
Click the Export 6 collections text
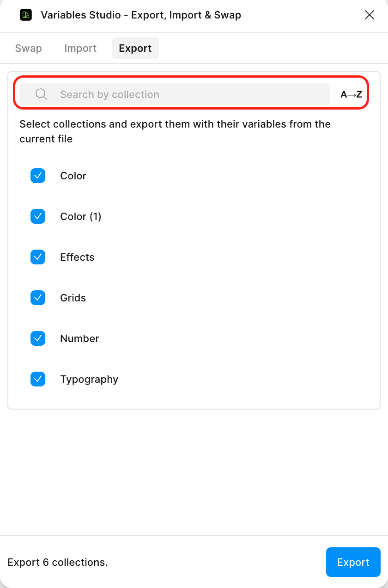[57, 562]
